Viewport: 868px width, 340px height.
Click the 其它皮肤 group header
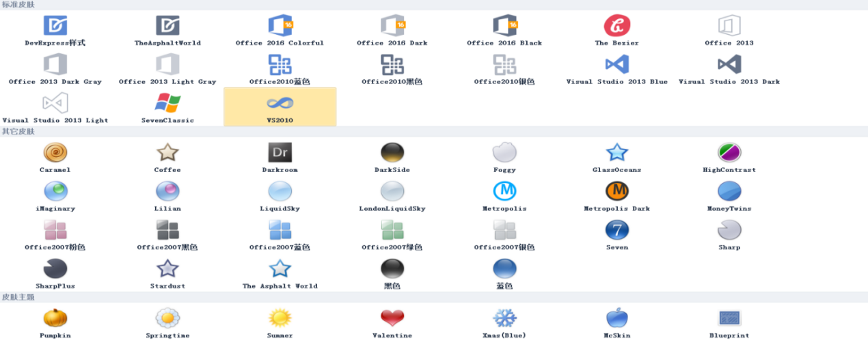point(18,131)
